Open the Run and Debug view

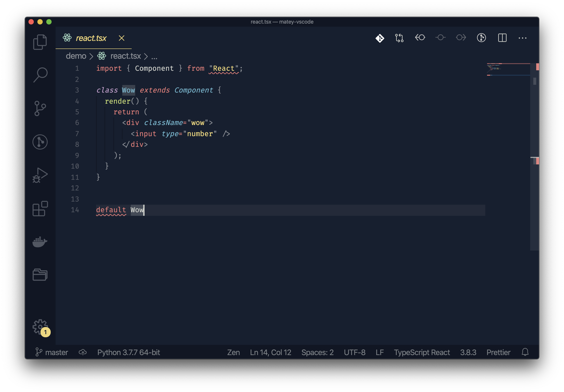click(40, 175)
